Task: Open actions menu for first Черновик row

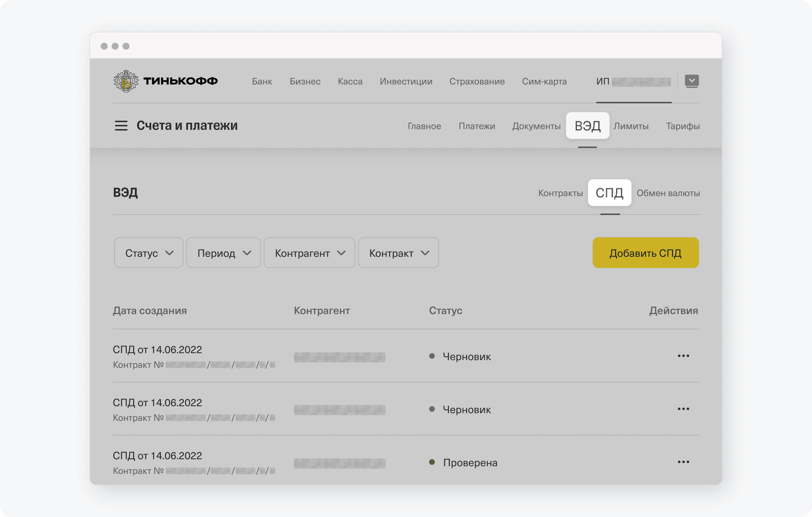Action: (x=683, y=356)
